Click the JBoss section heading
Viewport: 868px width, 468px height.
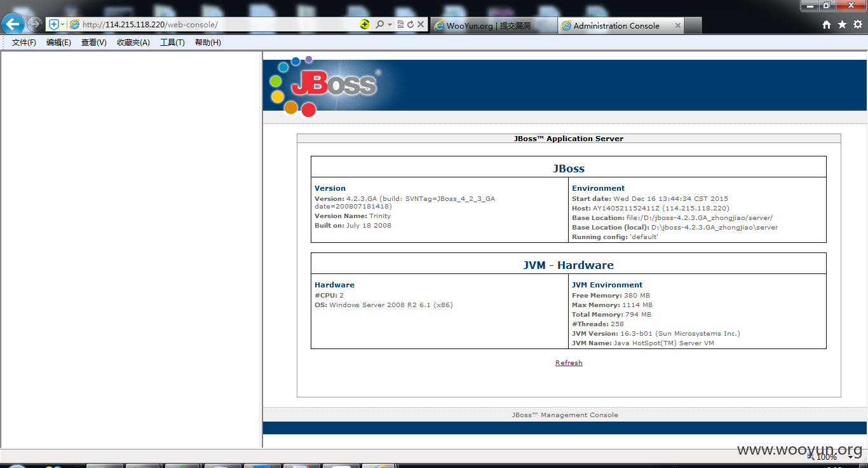pos(569,169)
